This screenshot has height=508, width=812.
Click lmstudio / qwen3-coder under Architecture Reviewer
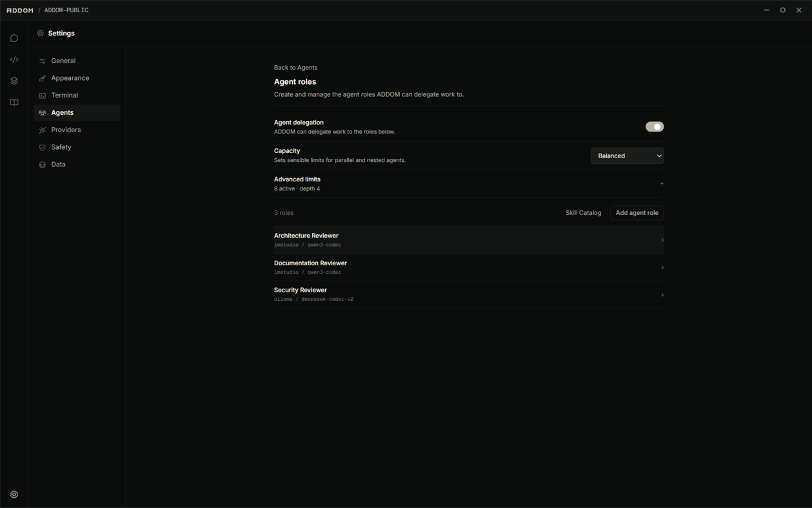point(307,245)
